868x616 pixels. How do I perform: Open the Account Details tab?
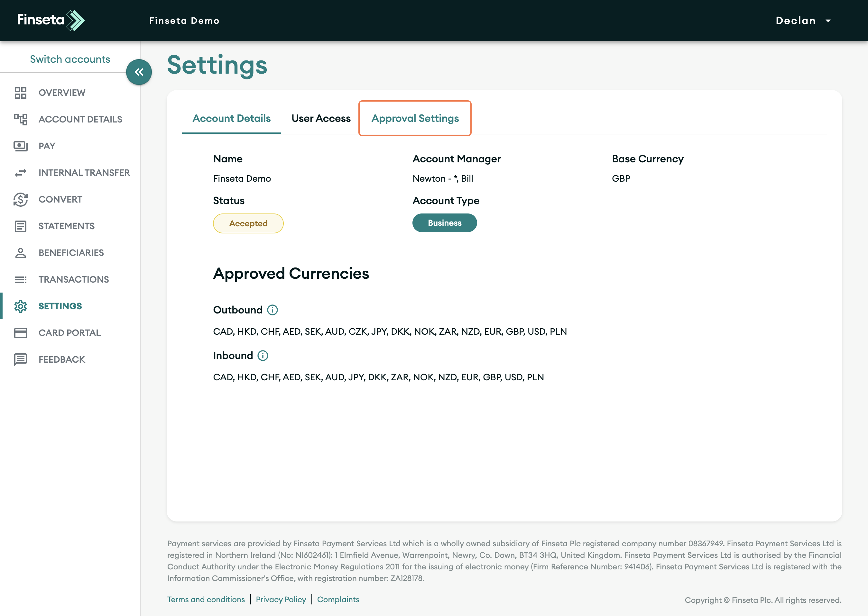232,118
